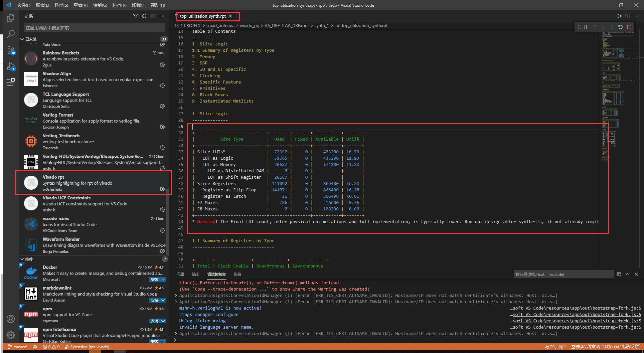Viewport: 644px width, 353px height.
Task: Open Docker install dropdown arrow
Action: [163, 280]
